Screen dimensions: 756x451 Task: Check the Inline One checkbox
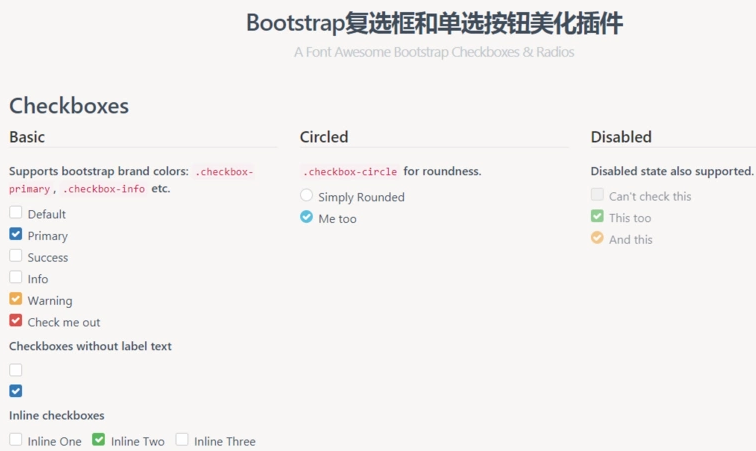click(x=16, y=439)
